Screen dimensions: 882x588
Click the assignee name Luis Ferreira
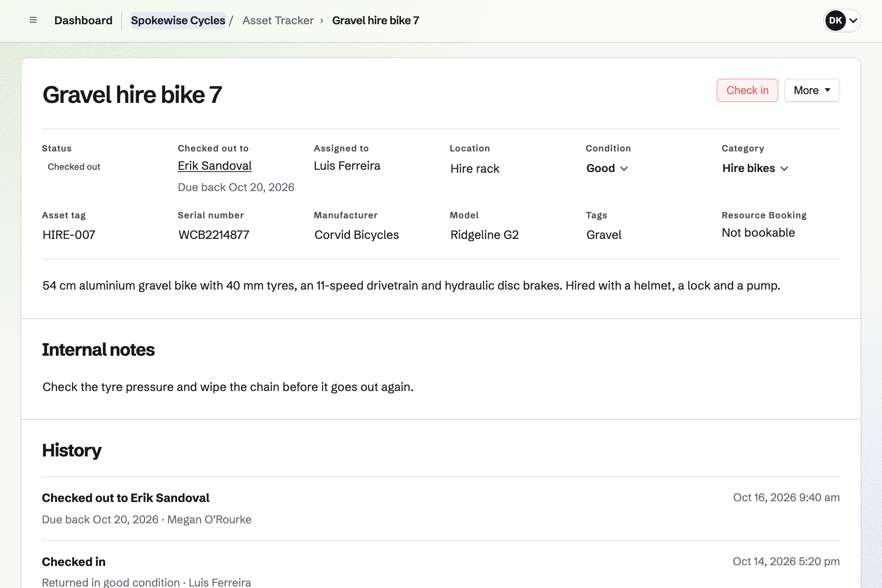(347, 166)
